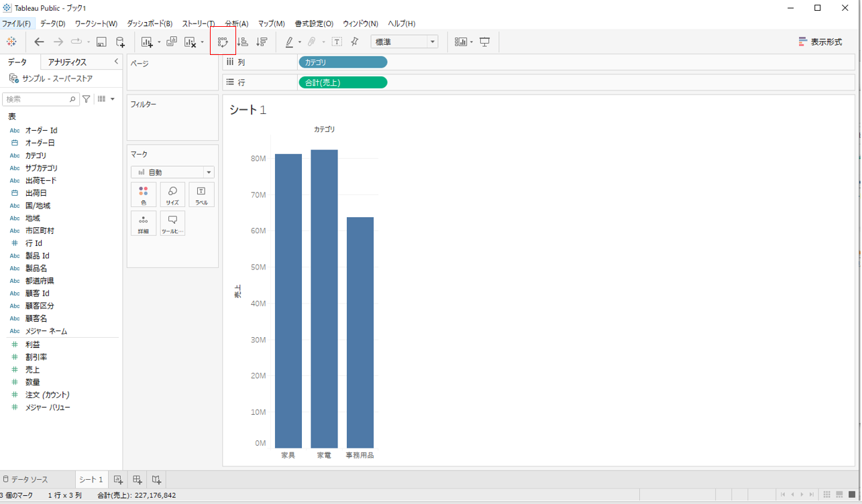Open the データ(D) menu
This screenshot has width=862, height=504.
(52, 23)
